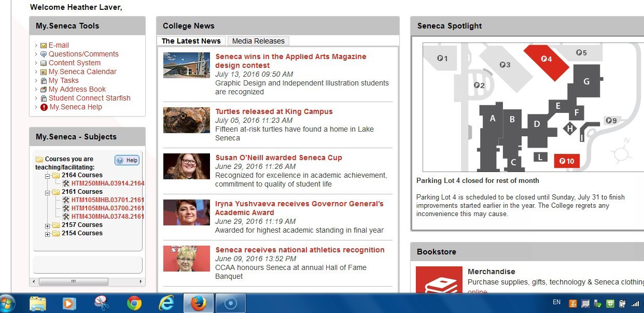Click the Help button in Subjects panel
This screenshot has height=313, width=644.
click(127, 160)
